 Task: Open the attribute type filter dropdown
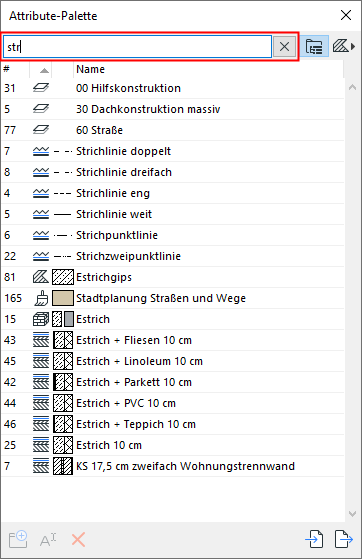click(344, 46)
